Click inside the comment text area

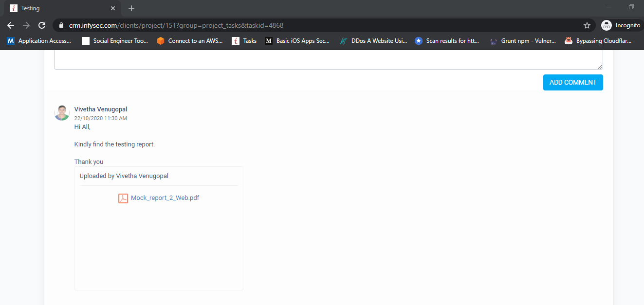tap(329, 60)
